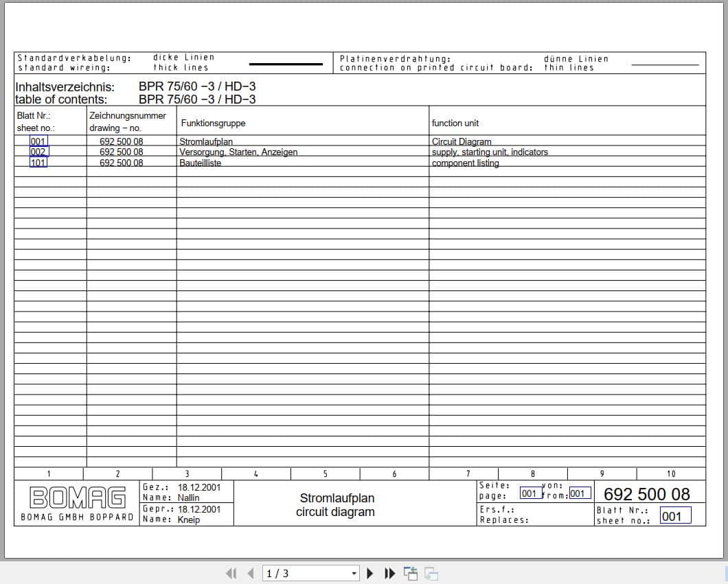Click sheet no. 001 link in title block

(x=674, y=515)
